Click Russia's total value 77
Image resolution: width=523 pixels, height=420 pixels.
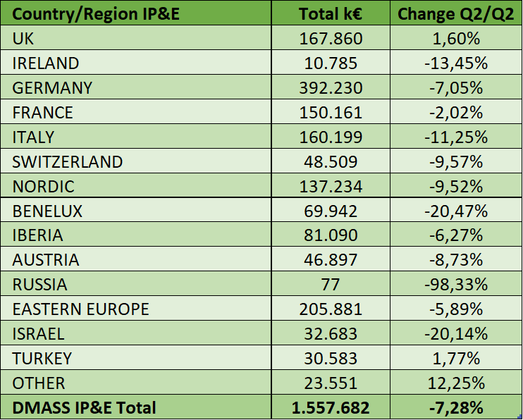point(331,285)
